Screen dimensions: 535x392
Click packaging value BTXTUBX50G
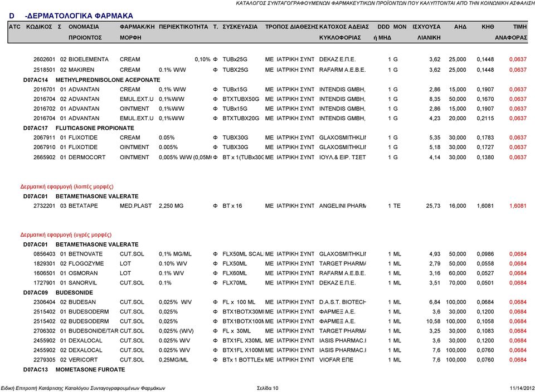pos(241,99)
